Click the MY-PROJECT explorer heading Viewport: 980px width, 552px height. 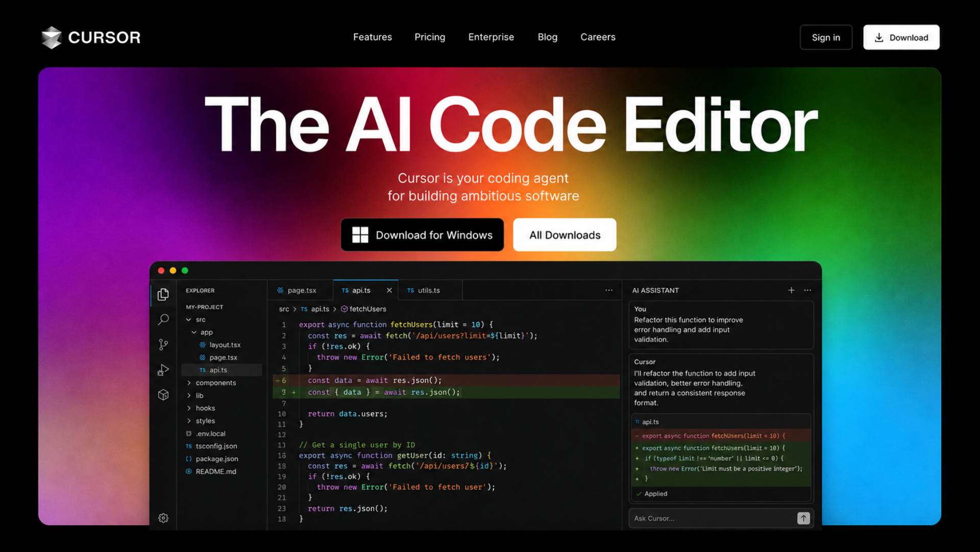[x=204, y=307]
